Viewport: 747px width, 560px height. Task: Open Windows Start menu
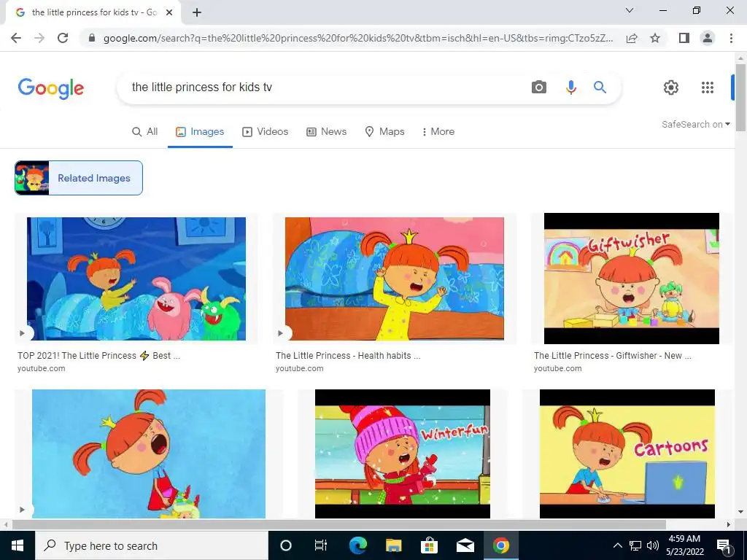click(18, 545)
